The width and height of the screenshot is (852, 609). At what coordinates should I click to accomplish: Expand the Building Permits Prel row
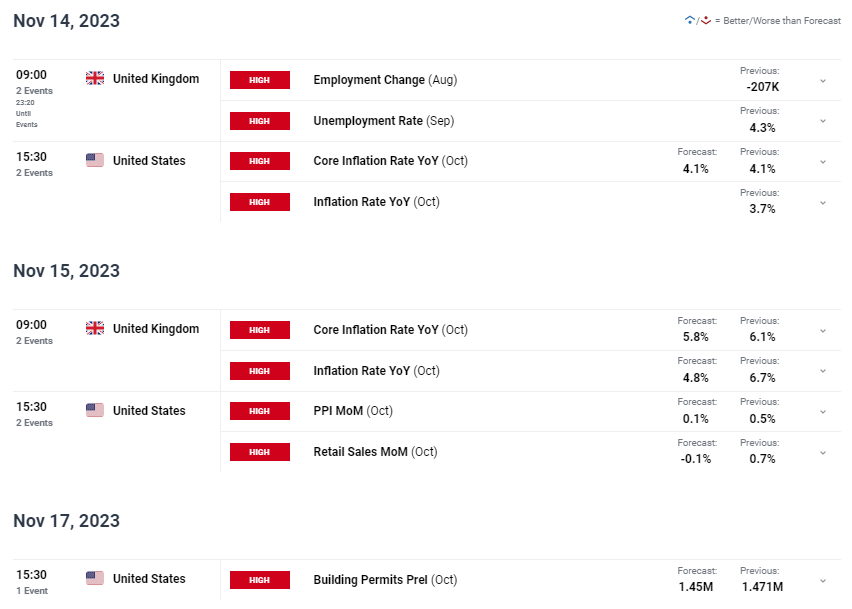coord(823,581)
